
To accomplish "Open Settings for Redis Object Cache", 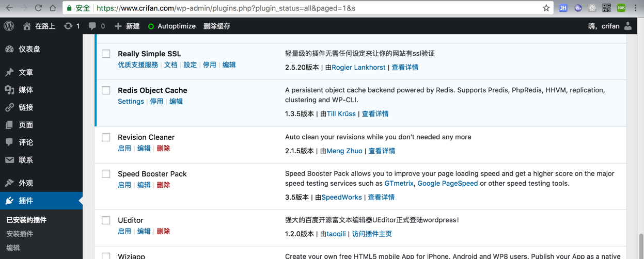I will pos(131,102).
